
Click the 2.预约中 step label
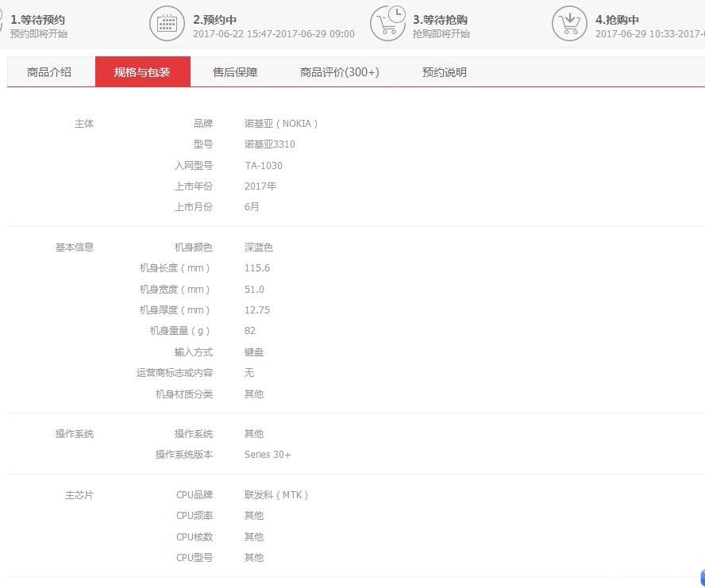(215, 20)
